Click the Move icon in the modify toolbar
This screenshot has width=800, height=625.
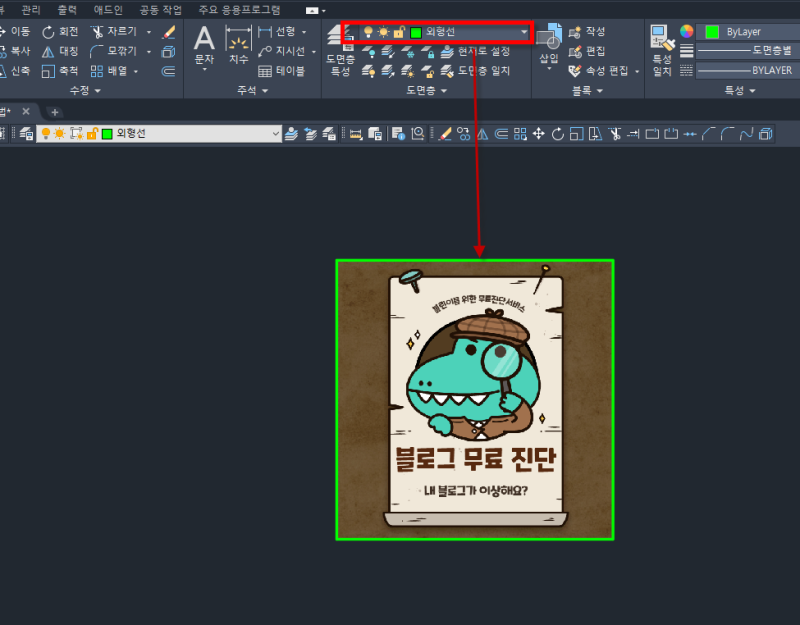click(539, 134)
